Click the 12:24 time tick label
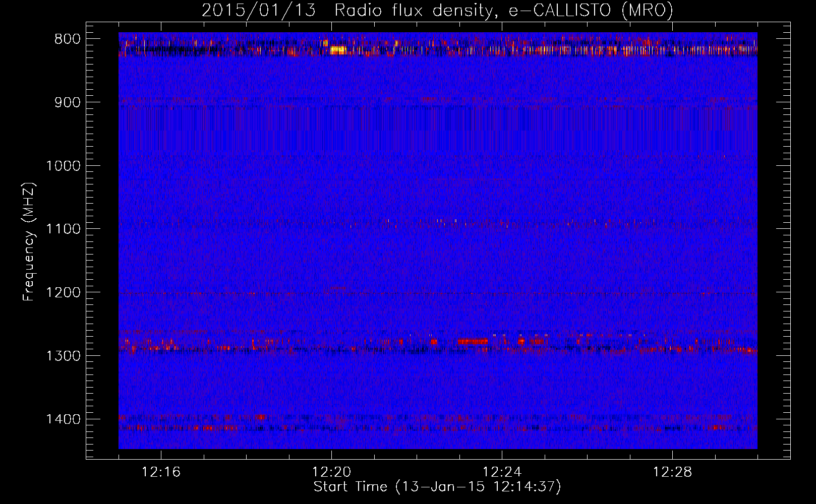This screenshot has width=816, height=504. click(502, 472)
